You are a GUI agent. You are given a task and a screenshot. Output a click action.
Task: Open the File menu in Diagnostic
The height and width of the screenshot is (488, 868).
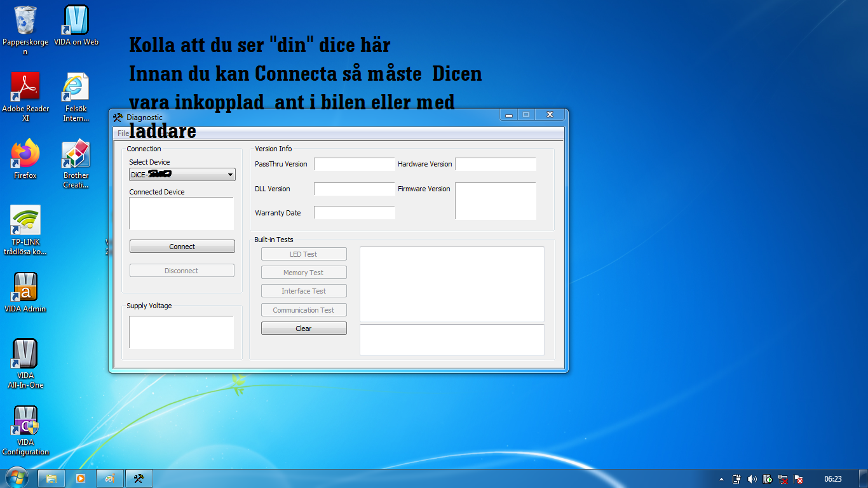[x=123, y=133]
